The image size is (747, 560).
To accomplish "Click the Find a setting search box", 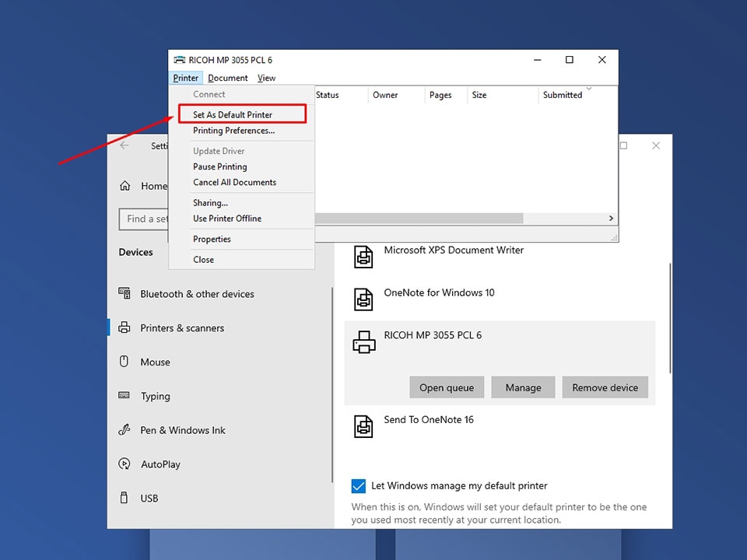I will (x=144, y=219).
